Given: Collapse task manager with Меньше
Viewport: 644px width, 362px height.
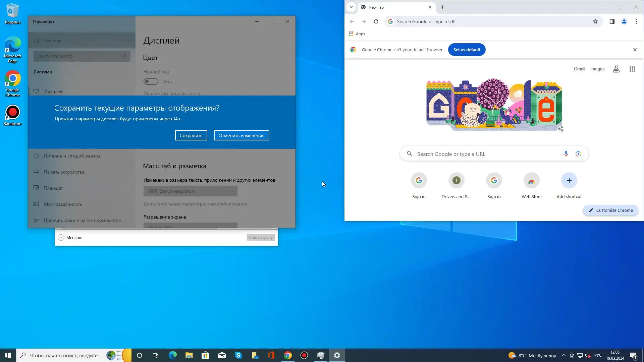Looking at the screenshot, I should coord(70,238).
